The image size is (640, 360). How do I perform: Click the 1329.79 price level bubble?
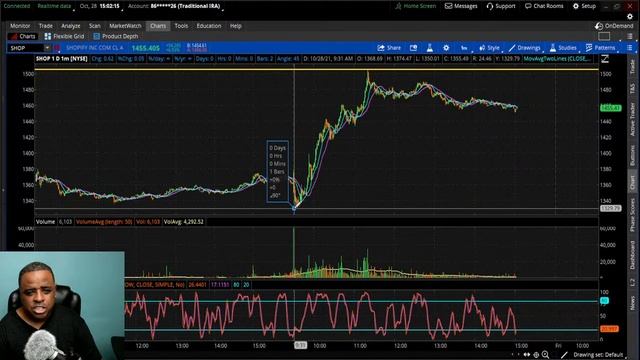610,208
